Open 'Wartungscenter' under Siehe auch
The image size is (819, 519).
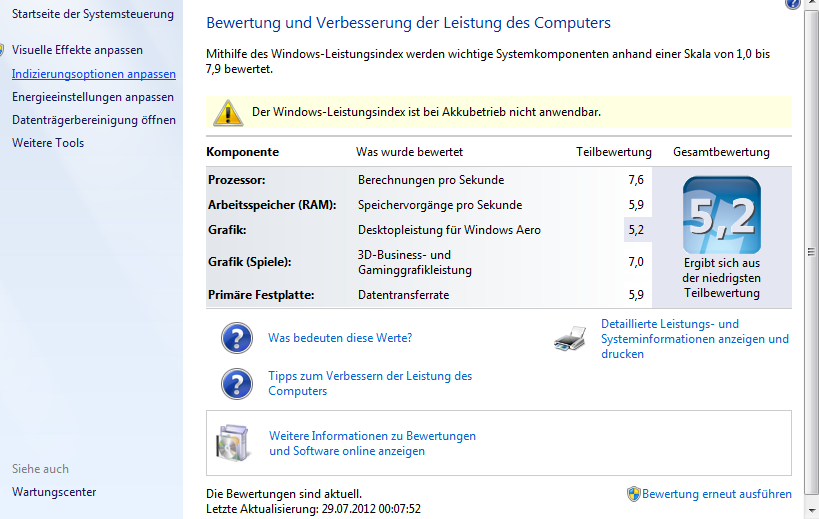click(54, 492)
